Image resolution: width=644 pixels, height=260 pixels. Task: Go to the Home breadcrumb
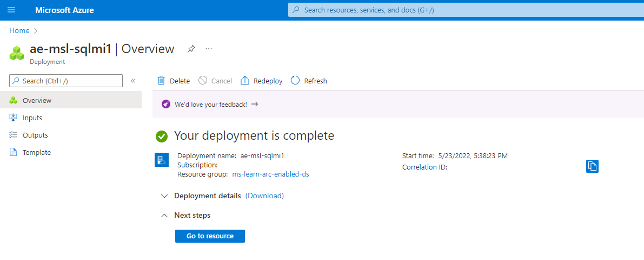pos(19,30)
